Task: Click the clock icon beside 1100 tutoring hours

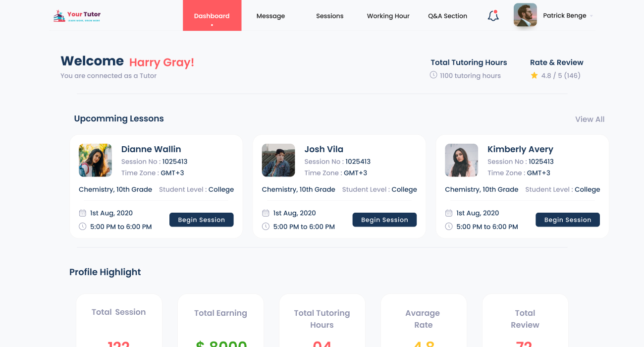Action: (433, 75)
